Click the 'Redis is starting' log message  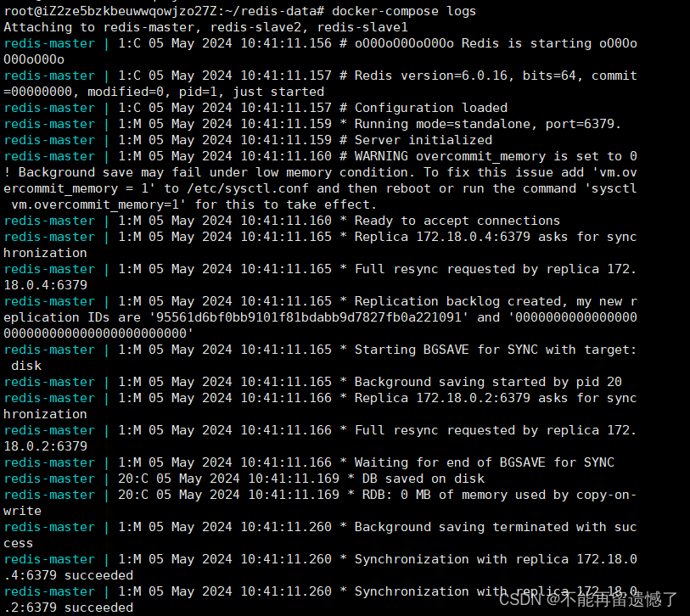tap(526, 43)
